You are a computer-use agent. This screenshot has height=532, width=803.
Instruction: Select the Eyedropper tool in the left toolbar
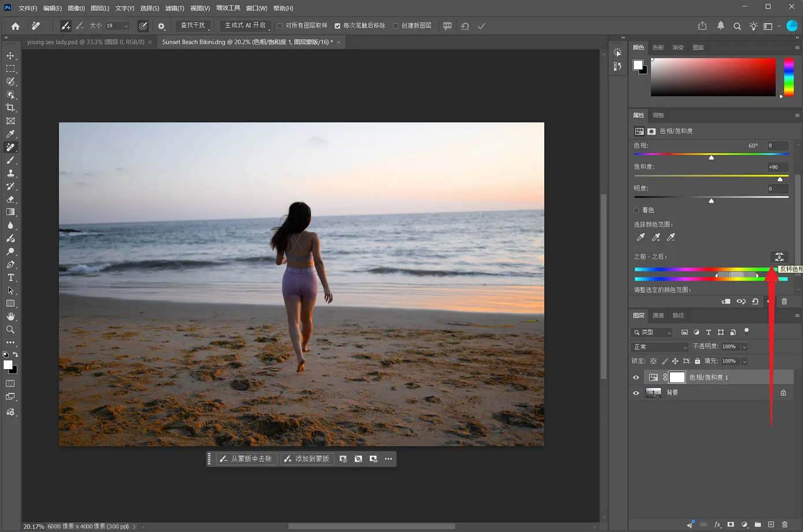[10, 134]
